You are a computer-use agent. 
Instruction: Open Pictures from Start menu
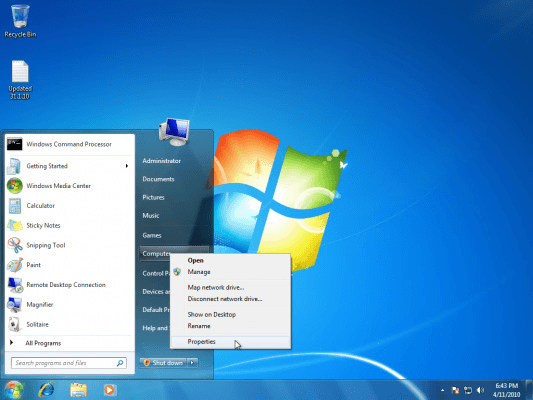(x=153, y=197)
